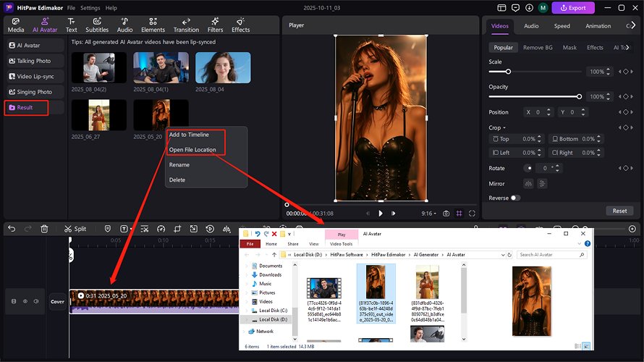Mute the timeline track audio
Viewport: 644px width, 362px height.
pos(36,301)
